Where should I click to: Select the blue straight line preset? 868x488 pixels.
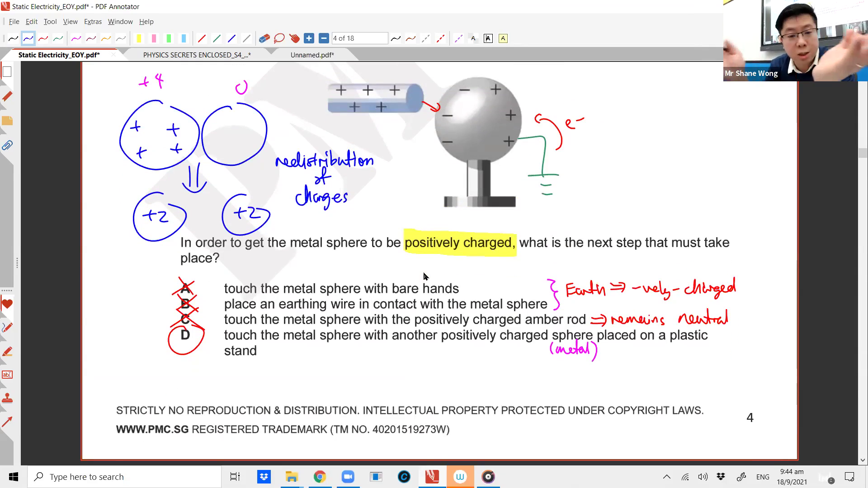(231, 38)
